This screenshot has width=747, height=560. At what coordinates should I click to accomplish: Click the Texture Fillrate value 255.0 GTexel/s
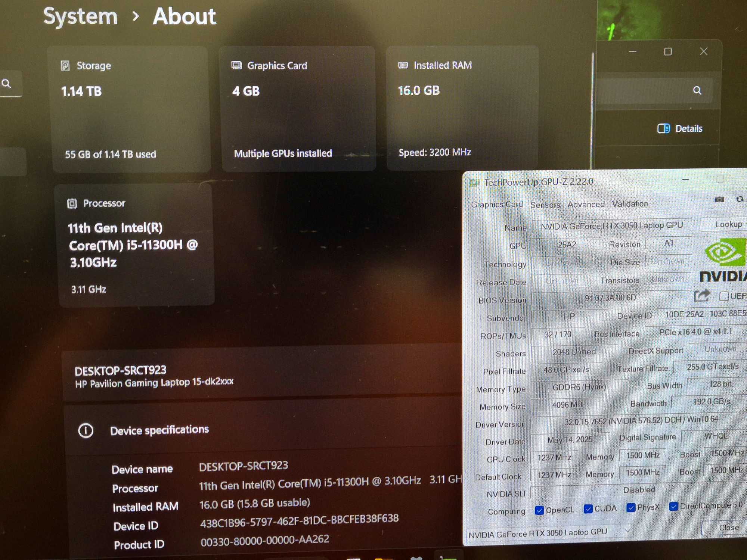[713, 367]
